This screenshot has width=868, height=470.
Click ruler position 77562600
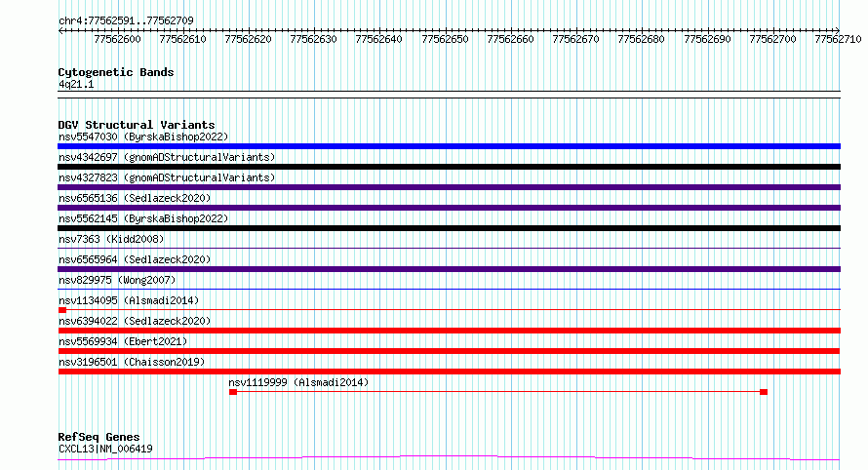click(x=117, y=39)
